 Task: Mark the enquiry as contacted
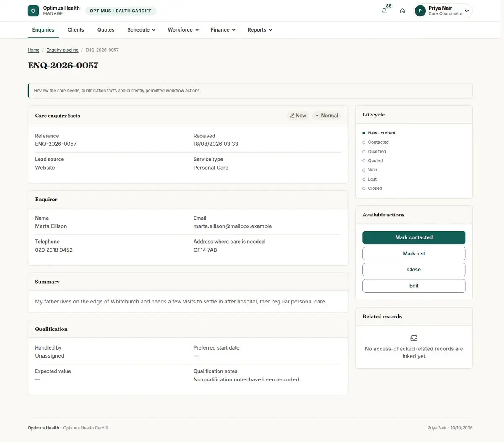(414, 237)
